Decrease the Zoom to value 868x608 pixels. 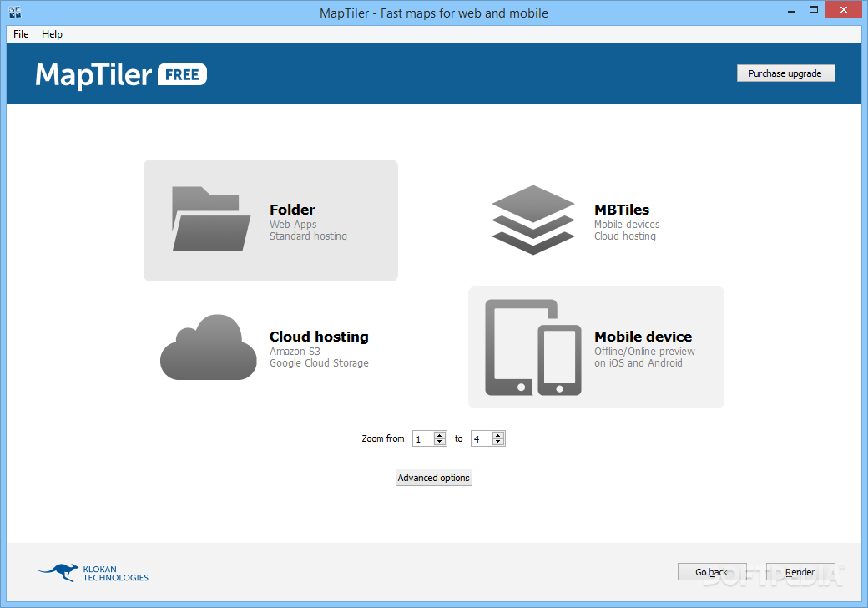(x=498, y=442)
